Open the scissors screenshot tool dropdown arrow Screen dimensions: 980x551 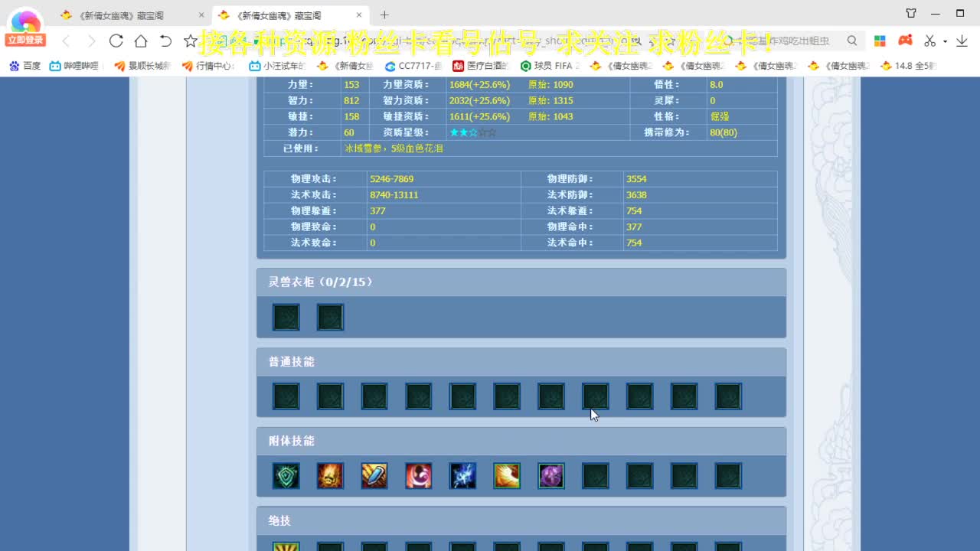point(945,41)
